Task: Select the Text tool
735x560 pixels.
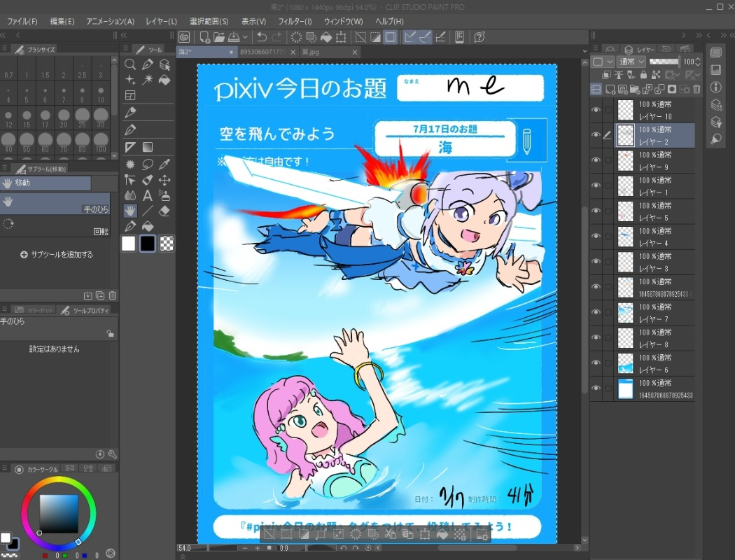Action: click(148, 195)
